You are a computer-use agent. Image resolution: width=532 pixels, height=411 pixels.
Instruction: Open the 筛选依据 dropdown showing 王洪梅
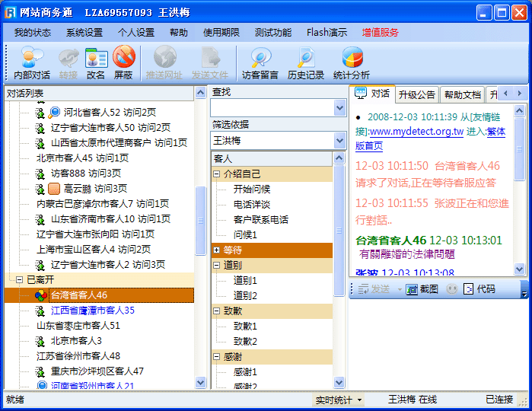point(340,141)
